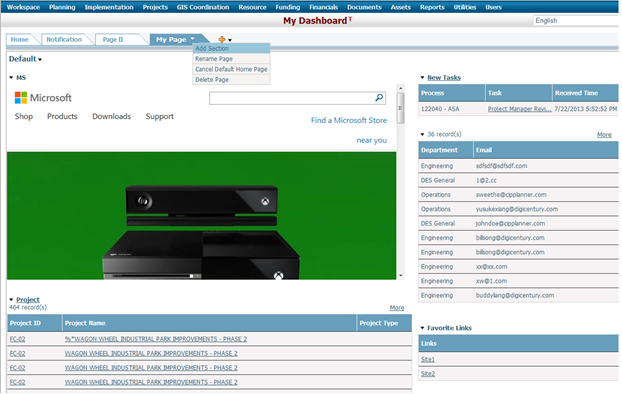Open the Site1 favorite link
Image resolution: width=622 pixels, height=394 pixels.
pos(428,359)
